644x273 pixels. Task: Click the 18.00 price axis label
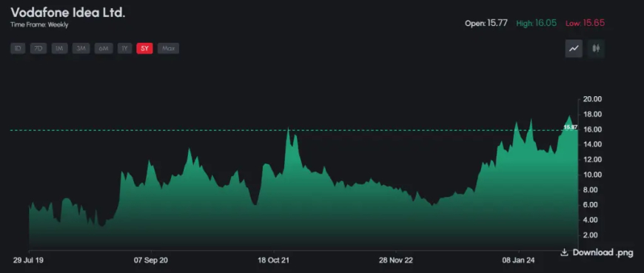click(x=593, y=114)
